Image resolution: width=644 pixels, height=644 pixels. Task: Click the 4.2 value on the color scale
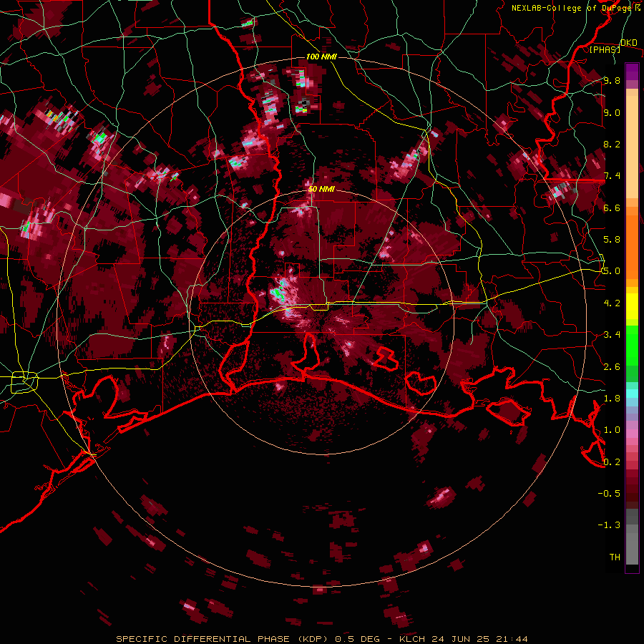click(612, 303)
